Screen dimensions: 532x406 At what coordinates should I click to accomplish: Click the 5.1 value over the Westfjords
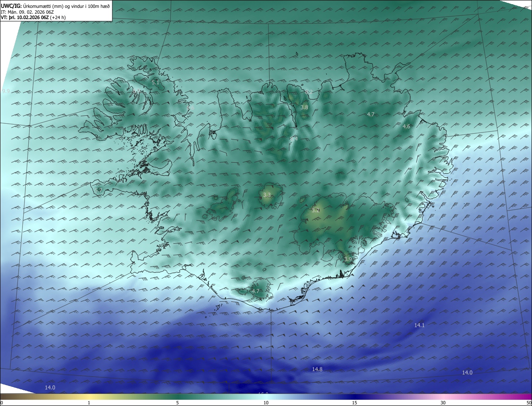coord(155,83)
